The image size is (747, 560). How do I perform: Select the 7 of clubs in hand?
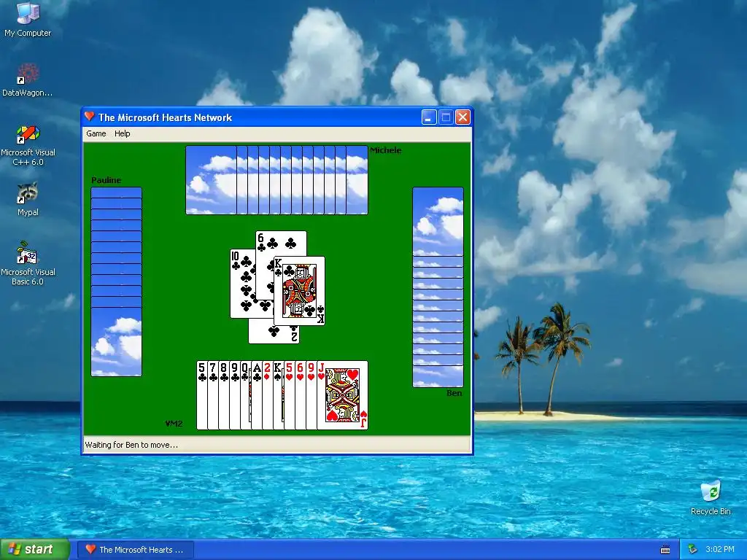tap(213, 395)
